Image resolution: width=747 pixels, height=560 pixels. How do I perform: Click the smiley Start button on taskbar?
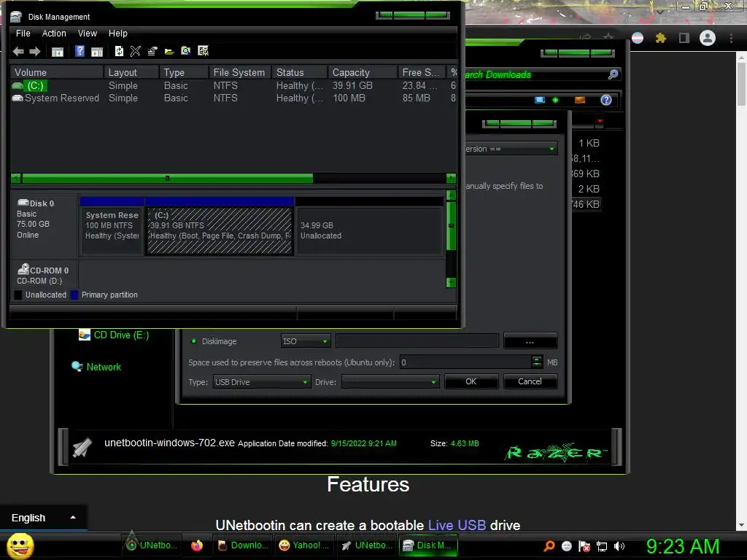point(20,545)
